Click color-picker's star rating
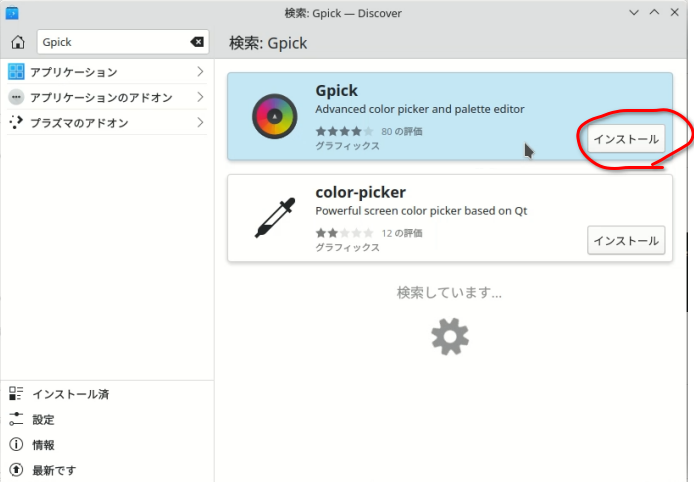Screen dimensions: 694x482 tap(344, 233)
